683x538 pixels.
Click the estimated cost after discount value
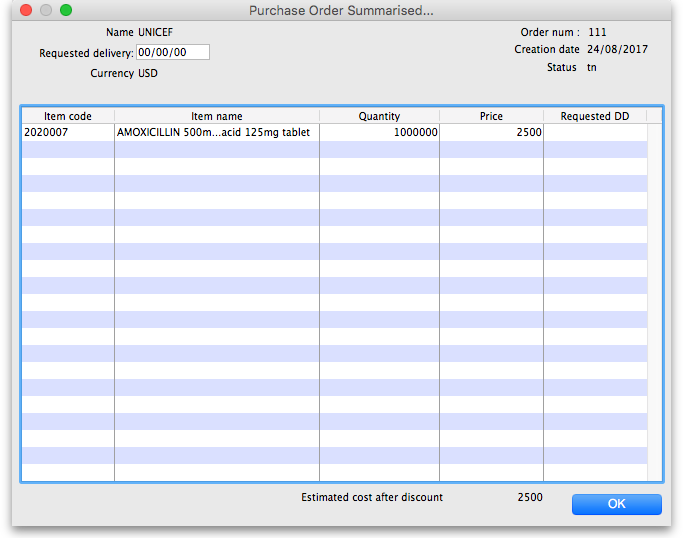[529, 497]
